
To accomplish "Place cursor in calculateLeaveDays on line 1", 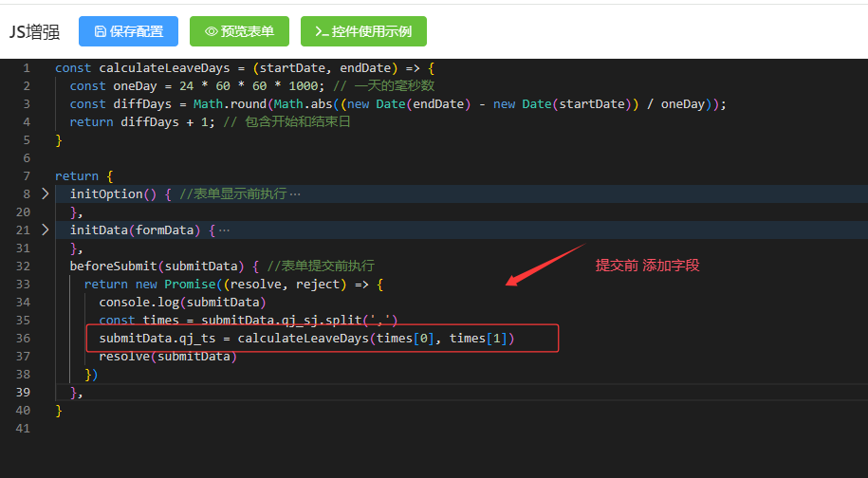I will (164, 68).
